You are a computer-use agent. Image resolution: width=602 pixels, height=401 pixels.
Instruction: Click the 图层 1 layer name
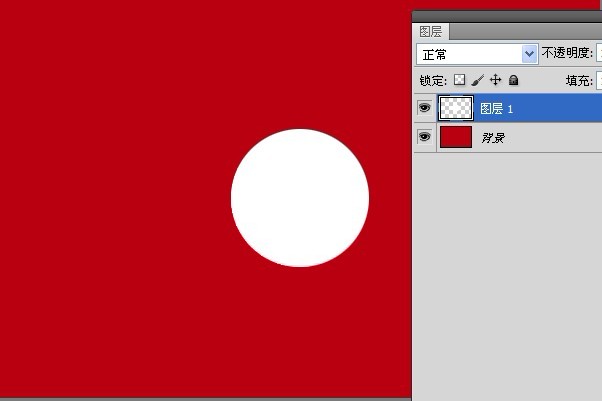[496, 109]
